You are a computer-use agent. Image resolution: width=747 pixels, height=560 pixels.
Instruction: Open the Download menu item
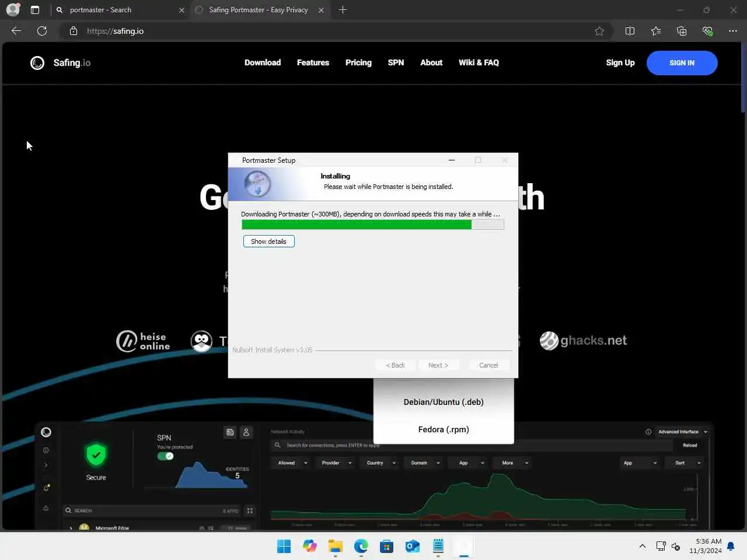[263, 62]
